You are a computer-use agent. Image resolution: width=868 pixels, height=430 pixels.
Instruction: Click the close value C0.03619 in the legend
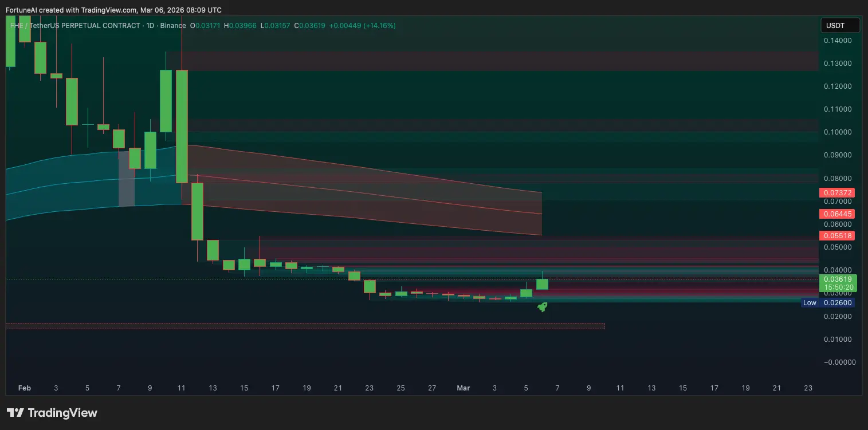point(309,26)
